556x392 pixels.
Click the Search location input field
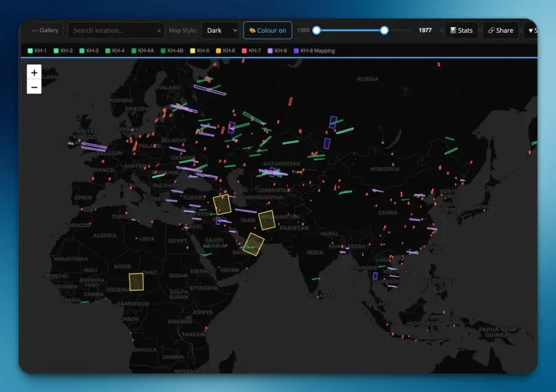pyautogui.click(x=116, y=30)
